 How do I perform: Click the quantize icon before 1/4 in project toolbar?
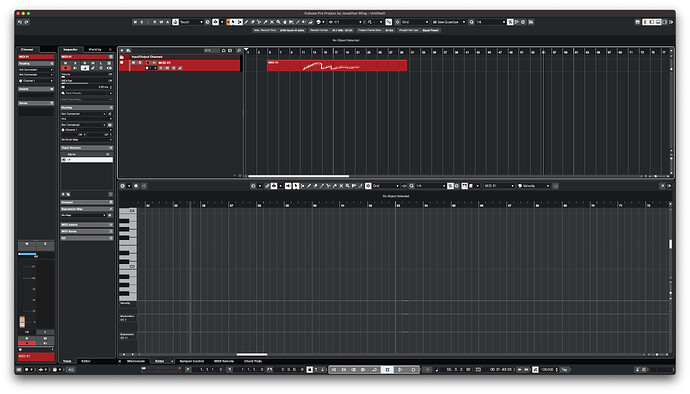471,22
